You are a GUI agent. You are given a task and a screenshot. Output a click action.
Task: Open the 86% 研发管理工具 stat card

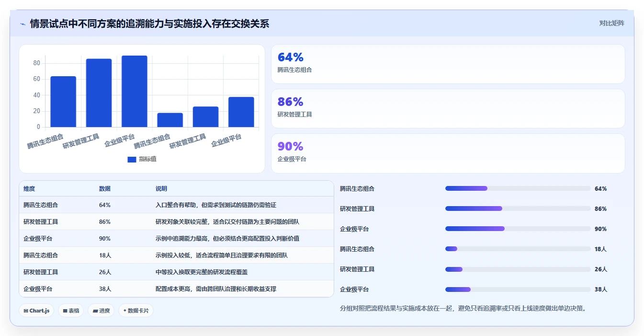click(448, 109)
